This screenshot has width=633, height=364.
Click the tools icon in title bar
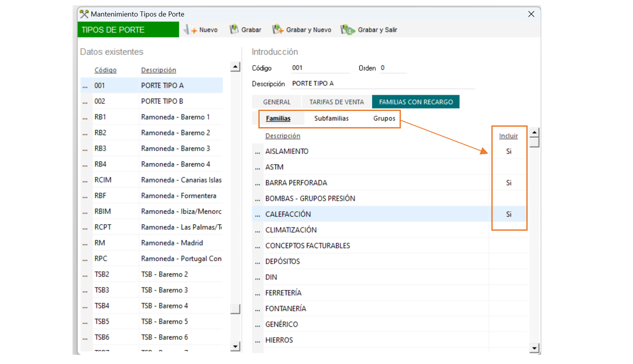84,14
